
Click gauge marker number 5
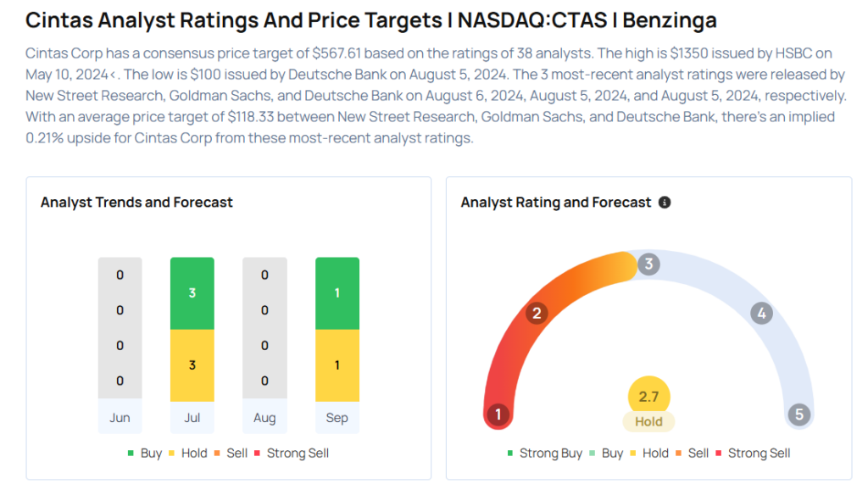pos(798,414)
